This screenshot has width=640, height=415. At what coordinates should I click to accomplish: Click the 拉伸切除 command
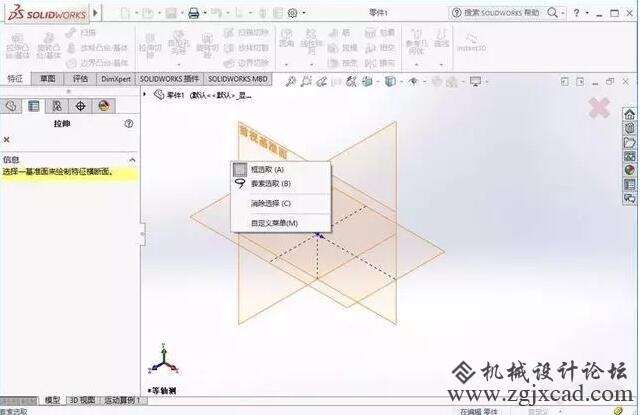pos(150,48)
